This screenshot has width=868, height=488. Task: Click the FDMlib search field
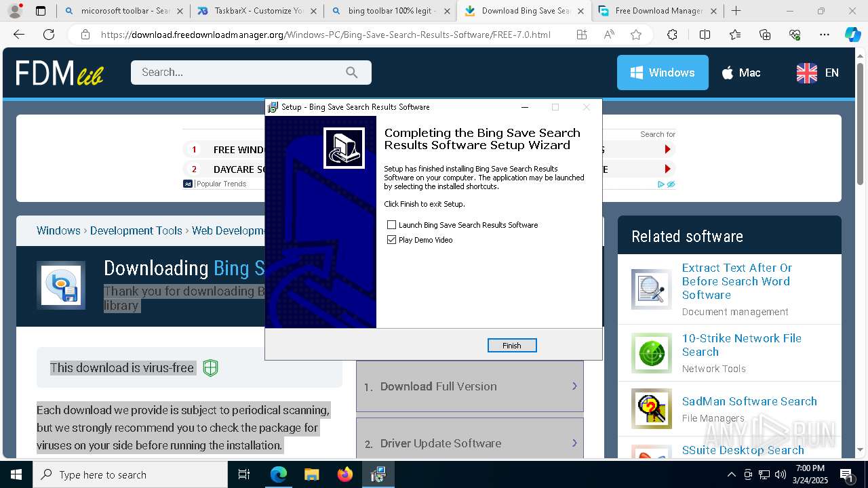click(251, 73)
